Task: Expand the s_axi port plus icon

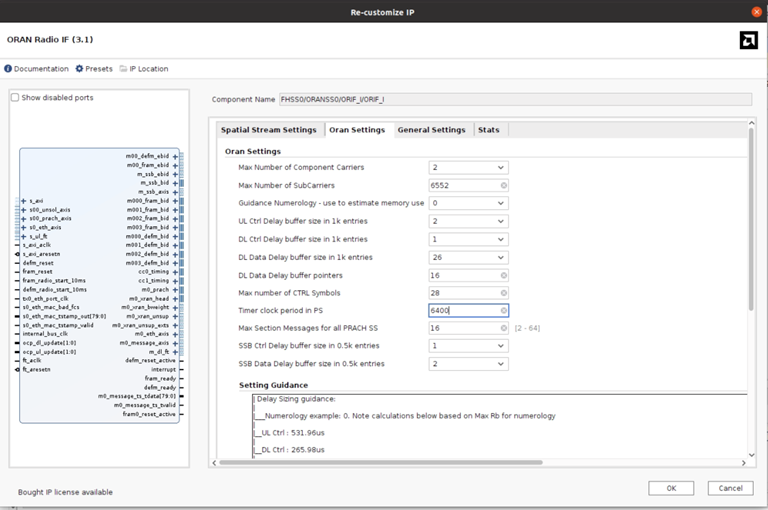Action: [23, 201]
